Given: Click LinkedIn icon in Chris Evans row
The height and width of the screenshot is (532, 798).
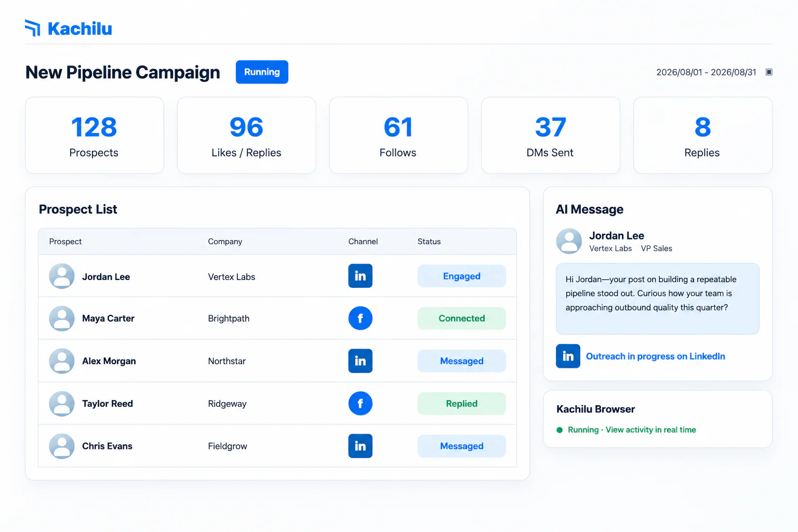Looking at the screenshot, I should (360, 446).
